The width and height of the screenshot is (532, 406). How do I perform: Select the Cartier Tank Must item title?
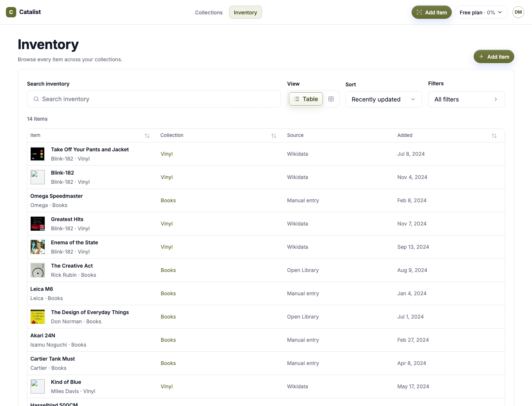(52, 359)
